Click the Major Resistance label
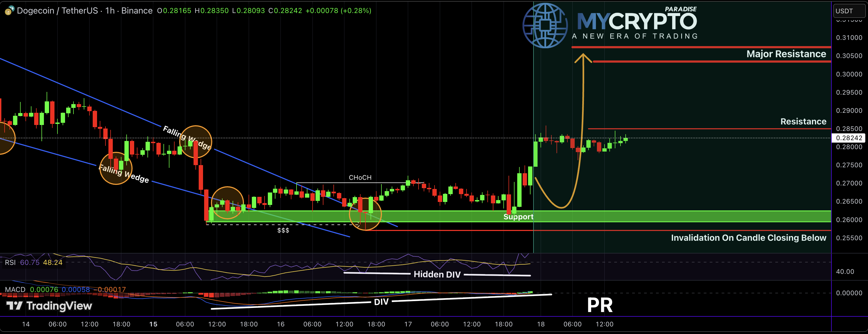Screen dimensions: 868x334 pos(786,54)
